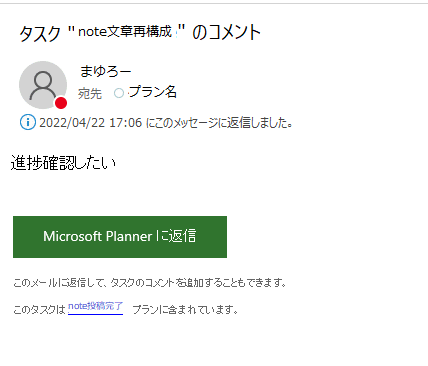Image resolution: width=428 pixels, height=366 pixels.
Task: Open sender name まゆろー contact card
Action: pyautogui.click(x=105, y=71)
